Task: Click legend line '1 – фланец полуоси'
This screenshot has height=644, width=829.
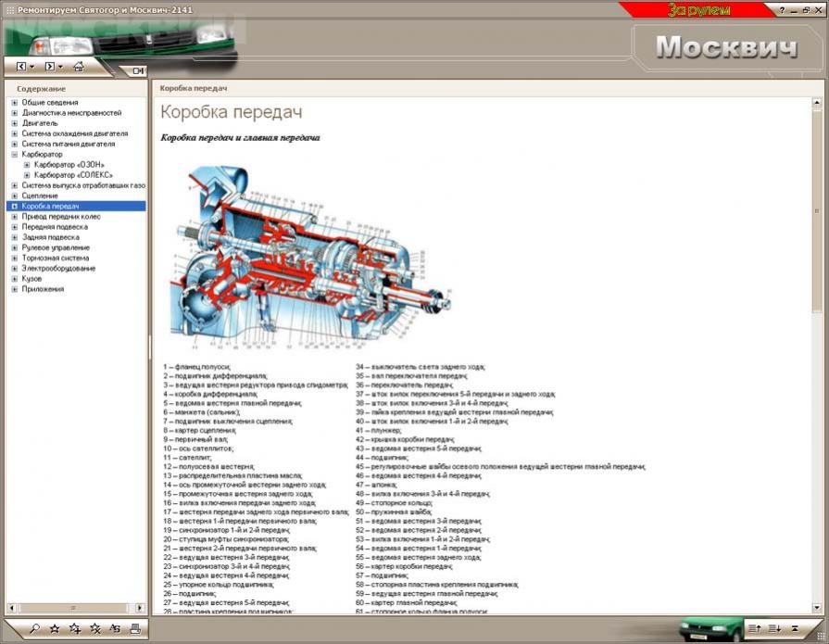Action: [196, 366]
